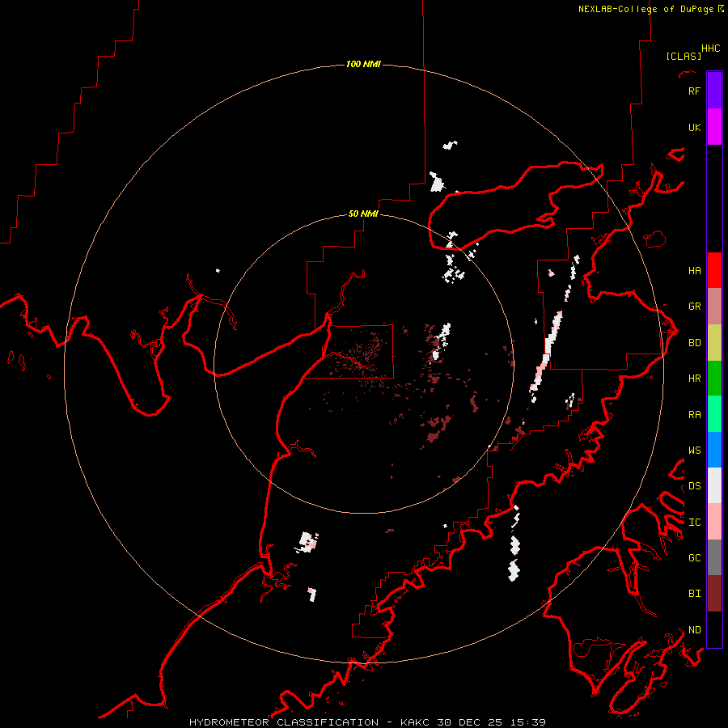Screen dimensions: 728x728
Task: Click the WS legend label
Action: point(694,450)
